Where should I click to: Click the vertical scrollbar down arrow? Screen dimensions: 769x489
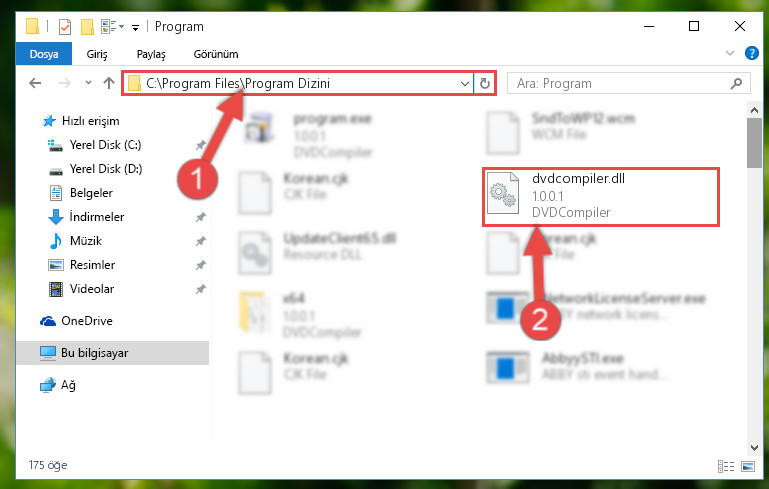[x=754, y=447]
